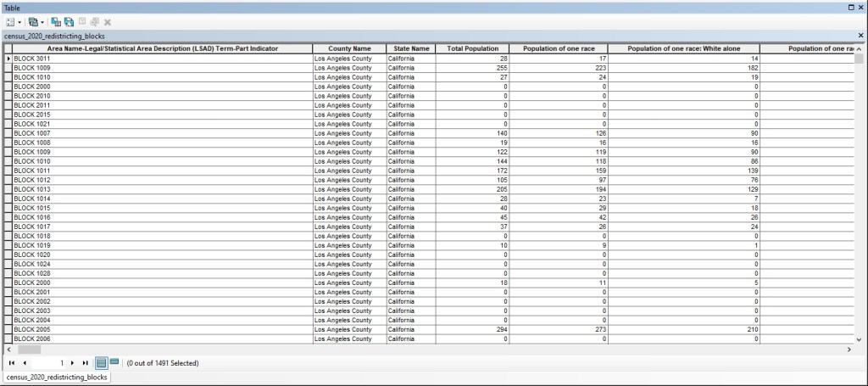Move to the next record
The image size is (868, 386).
pos(74,363)
